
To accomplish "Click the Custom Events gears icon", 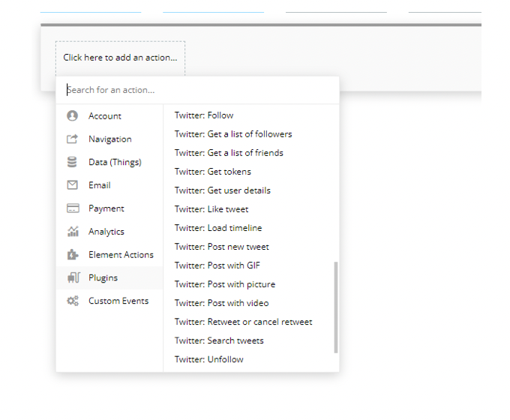I will (x=73, y=301).
